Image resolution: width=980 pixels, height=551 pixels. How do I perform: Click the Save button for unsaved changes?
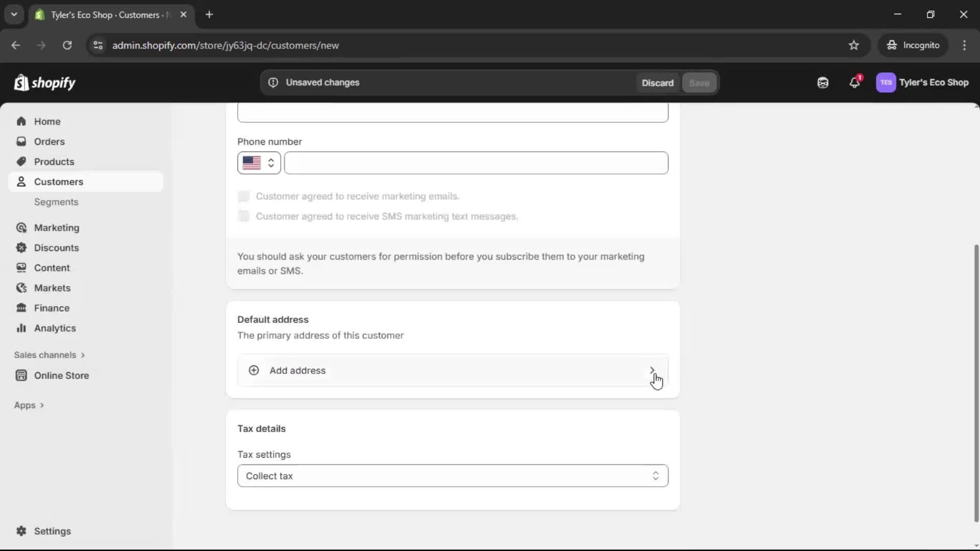(x=699, y=82)
